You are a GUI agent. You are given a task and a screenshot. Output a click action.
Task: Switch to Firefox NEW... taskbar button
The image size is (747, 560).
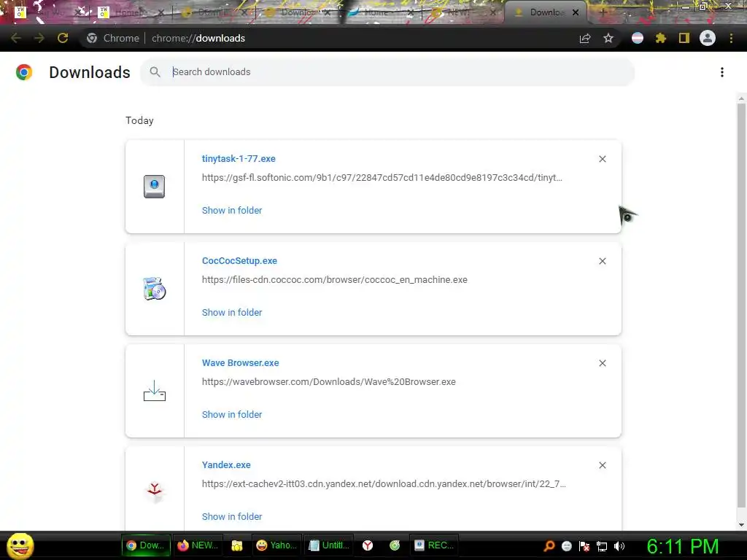(x=197, y=545)
